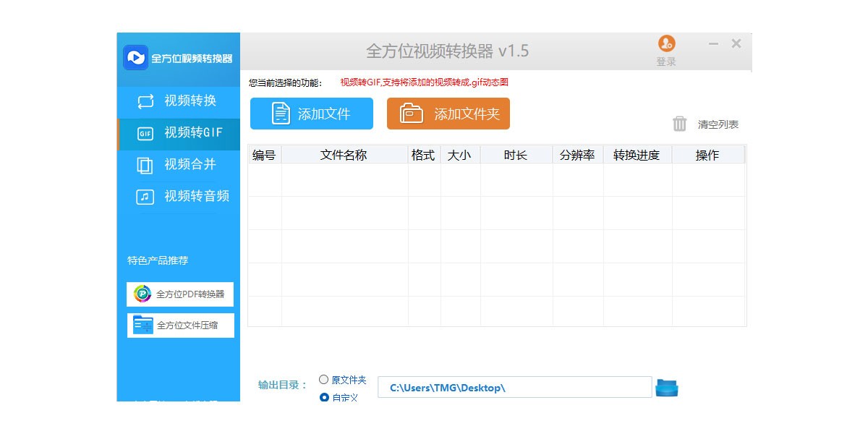Click the 编号 column header
This screenshot has height=434, width=868.
click(264, 155)
